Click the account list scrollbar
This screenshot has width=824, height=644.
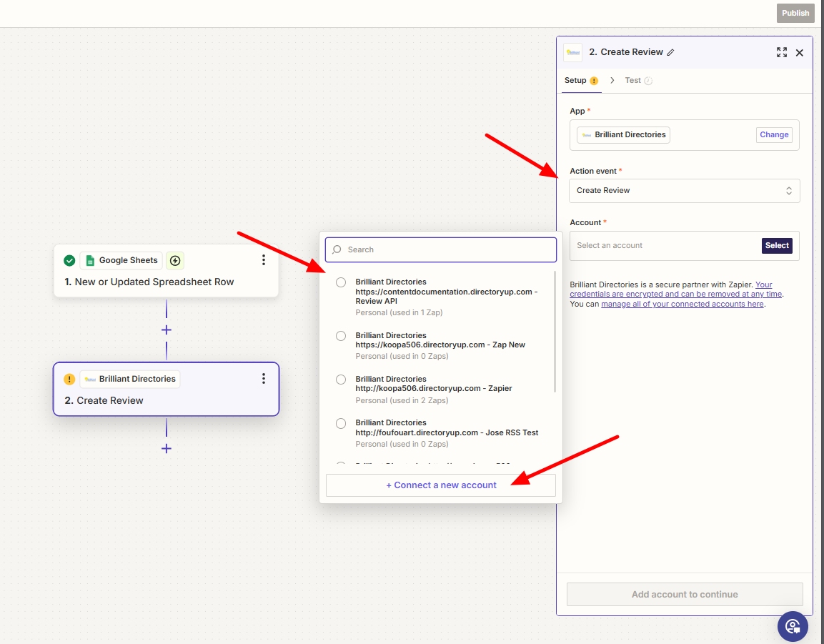click(x=555, y=331)
